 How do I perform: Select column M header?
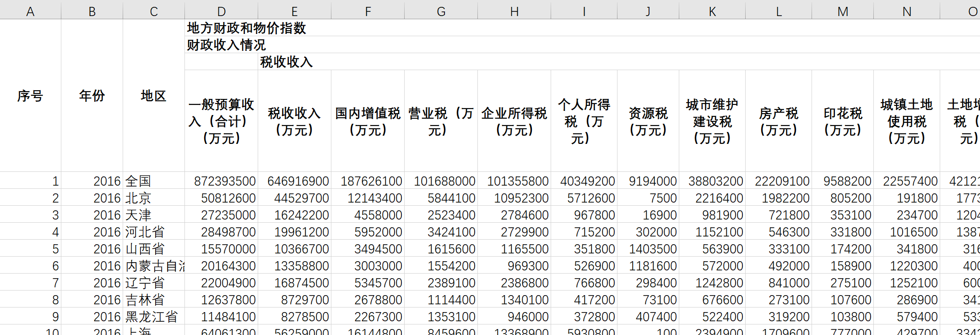[x=843, y=11]
